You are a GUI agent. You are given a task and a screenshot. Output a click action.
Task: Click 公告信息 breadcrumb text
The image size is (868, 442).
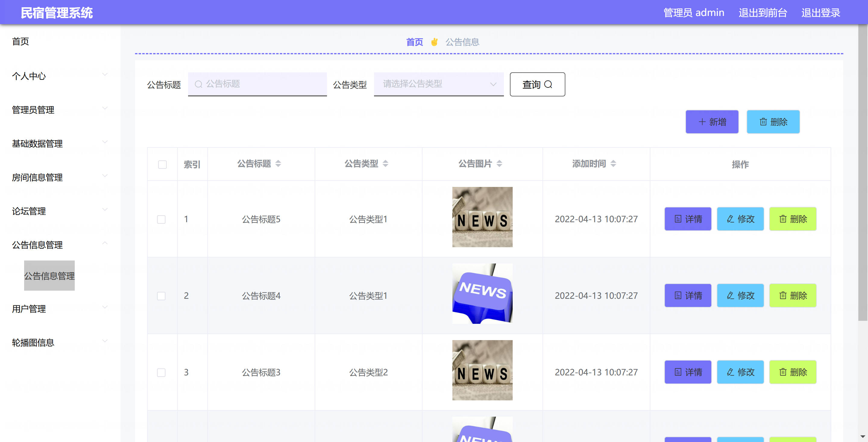[462, 42]
